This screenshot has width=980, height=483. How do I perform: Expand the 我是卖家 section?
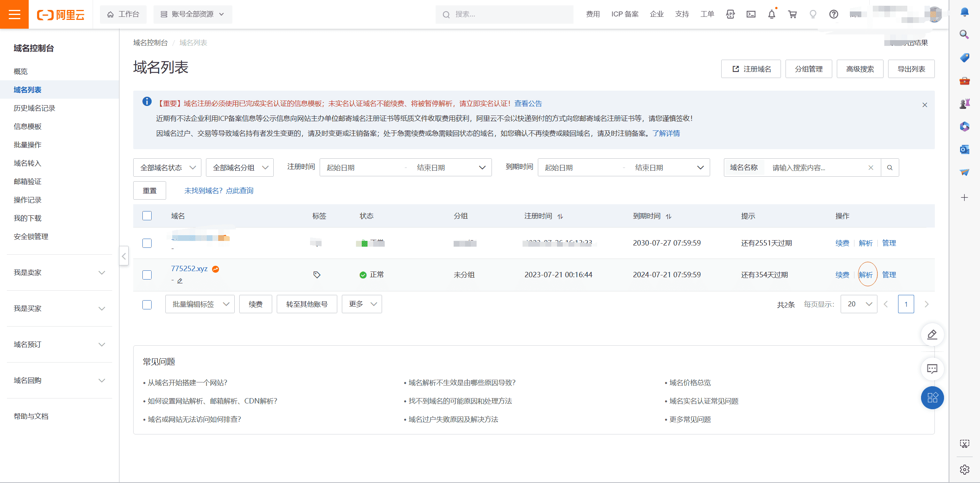(59, 273)
